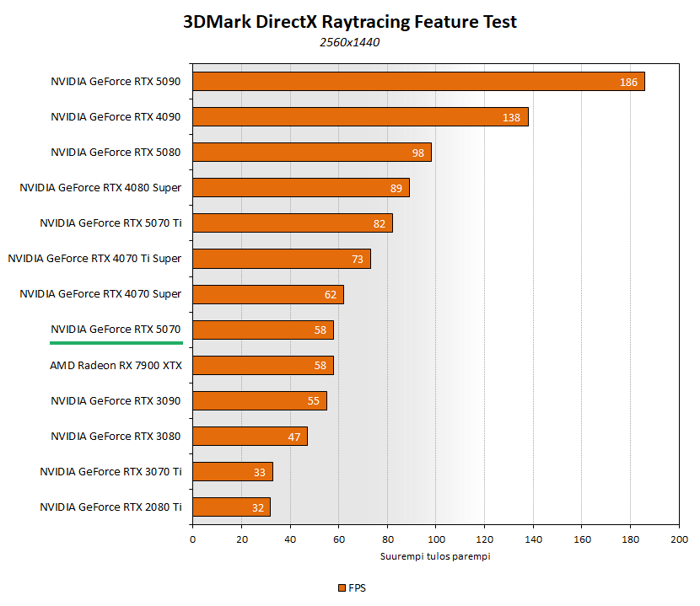This screenshot has width=700, height=606.
Task: Select the 33 value on the RTX 3070 Ti bar
Action: pos(260,472)
